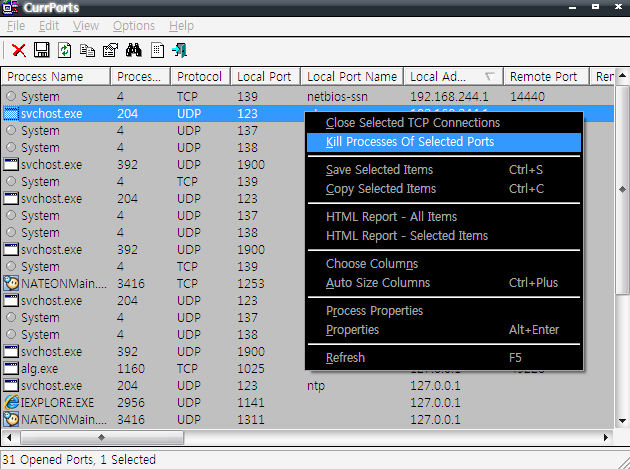The width and height of the screenshot is (630, 469).
Task: Click the CurrPorts title bar app icon
Action: 10,7
